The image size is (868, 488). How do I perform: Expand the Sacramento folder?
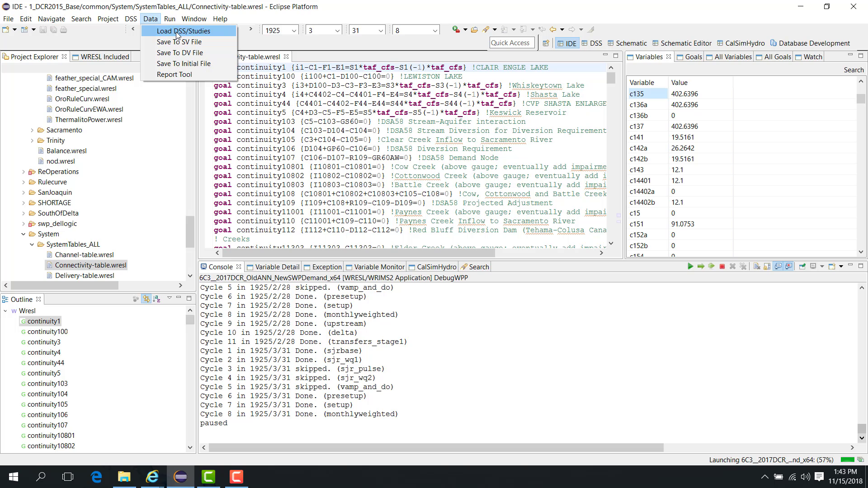click(32, 130)
